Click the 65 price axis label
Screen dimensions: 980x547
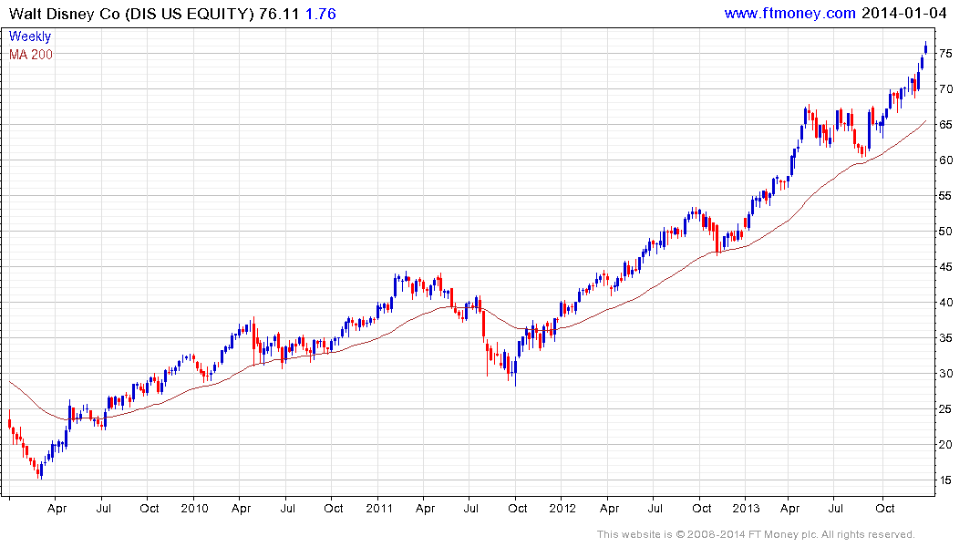(x=945, y=125)
